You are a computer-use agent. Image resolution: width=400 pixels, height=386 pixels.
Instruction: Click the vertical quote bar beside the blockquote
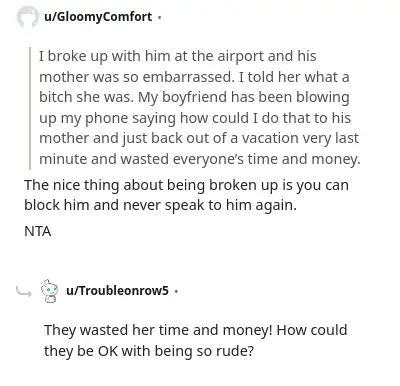(x=30, y=108)
